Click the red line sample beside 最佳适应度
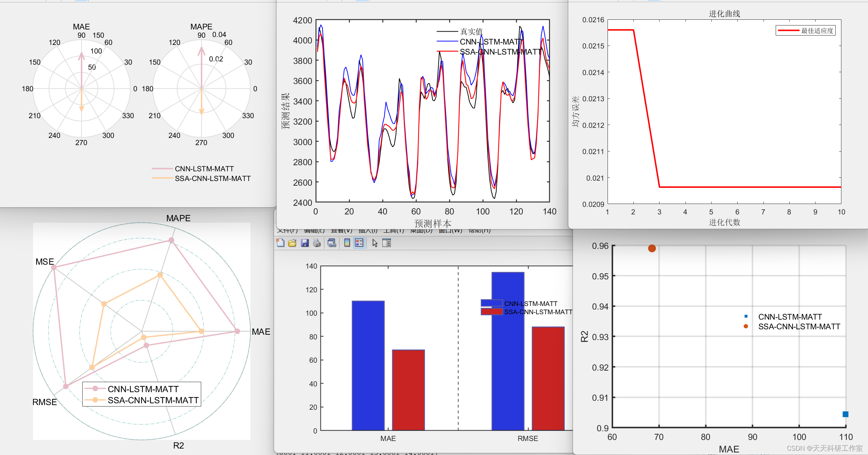The image size is (868, 455). (789, 31)
